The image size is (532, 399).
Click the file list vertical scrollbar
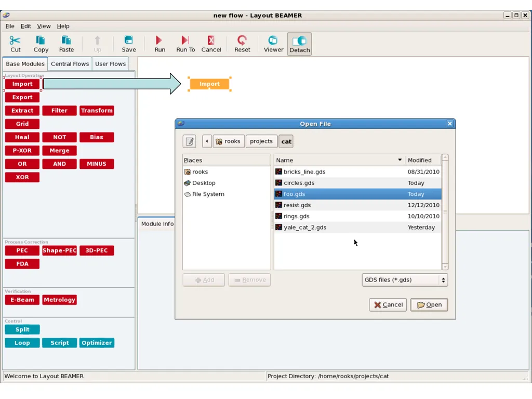pyautogui.click(x=445, y=212)
